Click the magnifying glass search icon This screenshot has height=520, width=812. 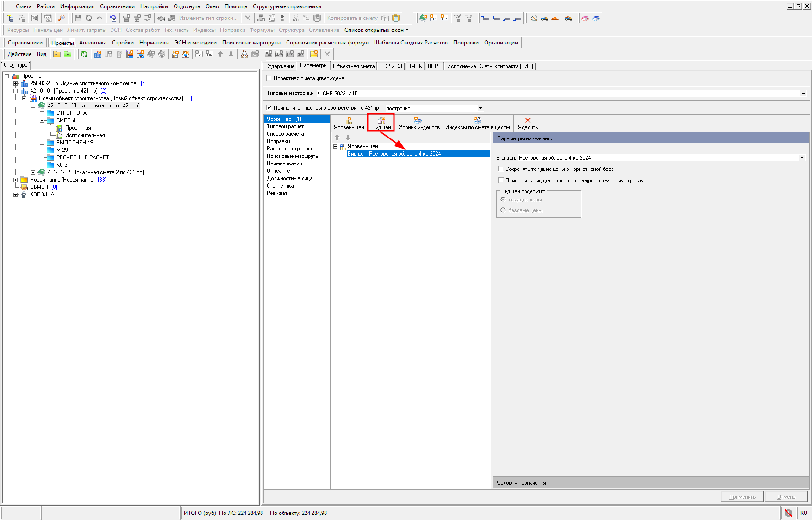[x=61, y=18]
